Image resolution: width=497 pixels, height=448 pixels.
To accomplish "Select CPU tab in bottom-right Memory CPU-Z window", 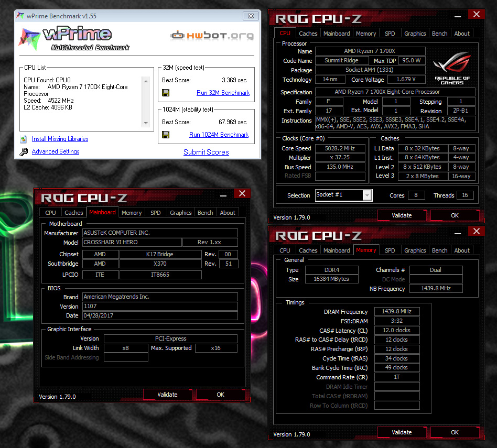I will [x=285, y=250].
